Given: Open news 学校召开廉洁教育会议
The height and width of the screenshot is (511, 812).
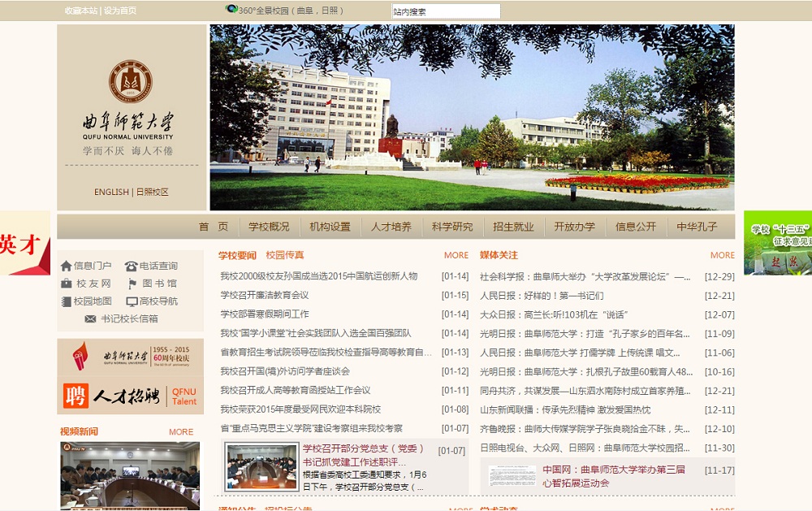Looking at the screenshot, I should (265, 295).
